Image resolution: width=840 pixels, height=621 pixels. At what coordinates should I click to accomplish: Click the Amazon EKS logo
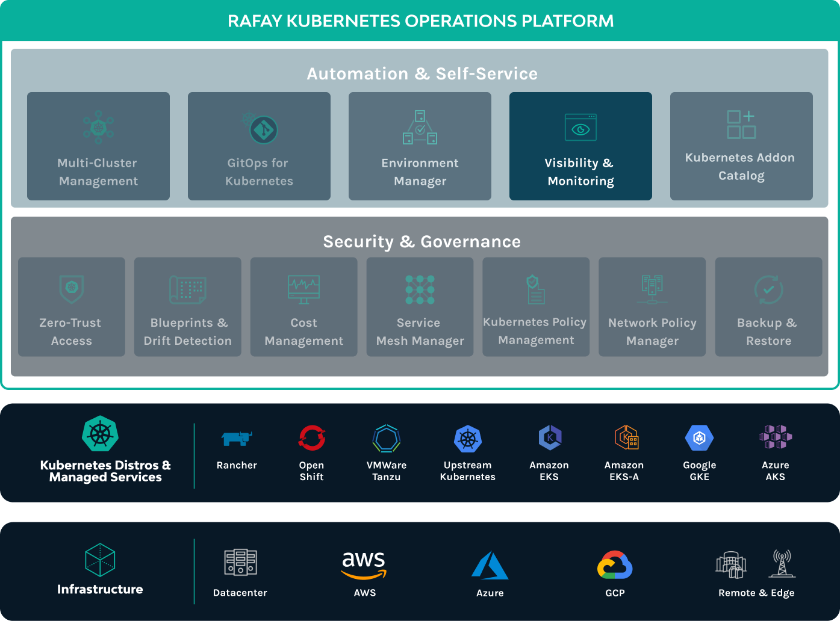[550, 437]
